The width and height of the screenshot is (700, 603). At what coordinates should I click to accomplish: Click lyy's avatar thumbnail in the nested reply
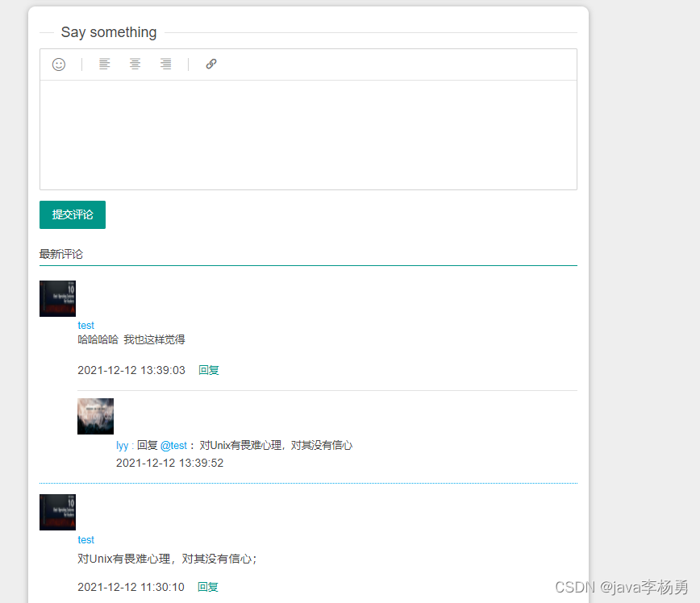(x=95, y=416)
